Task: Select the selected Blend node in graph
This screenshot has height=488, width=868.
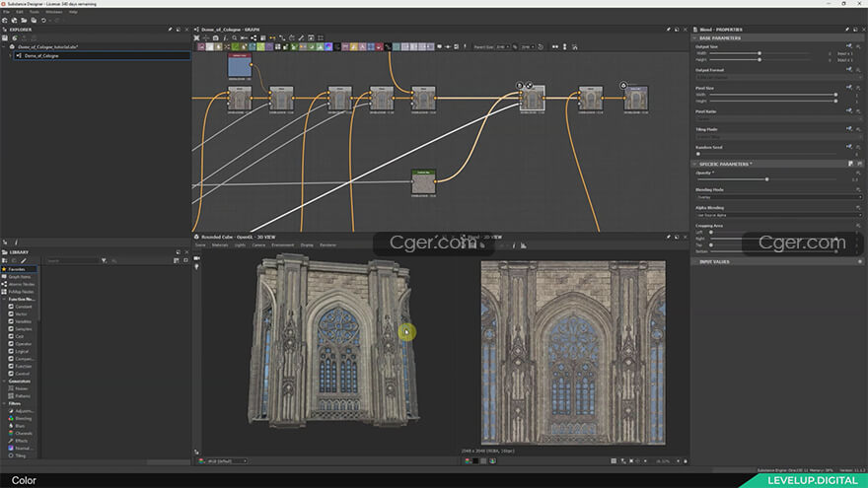Action: point(532,99)
